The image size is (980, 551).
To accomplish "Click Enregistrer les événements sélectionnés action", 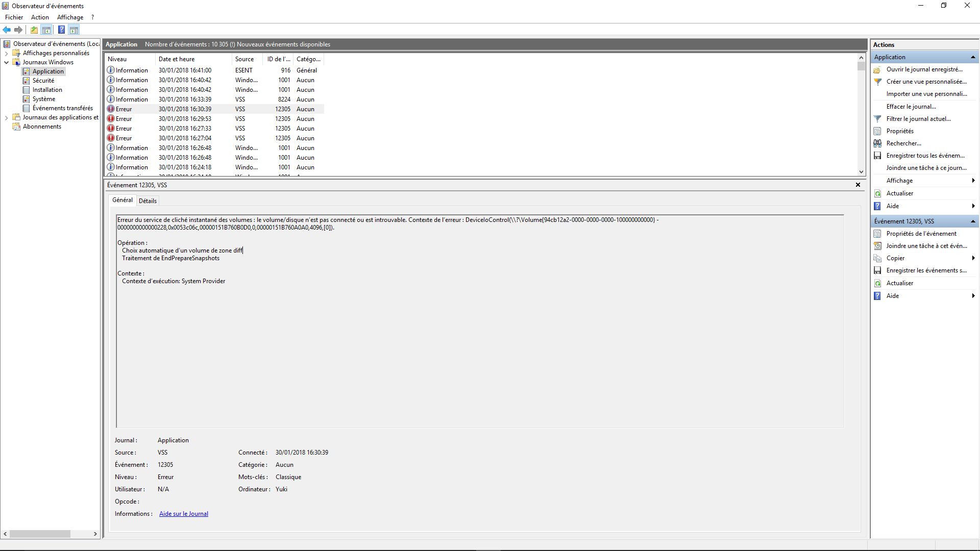I will (926, 270).
